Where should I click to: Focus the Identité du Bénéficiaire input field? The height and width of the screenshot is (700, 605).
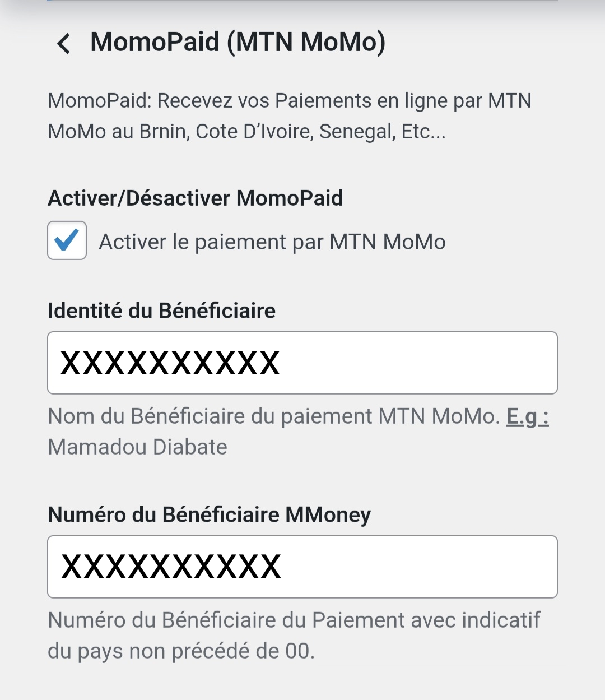[302, 363]
